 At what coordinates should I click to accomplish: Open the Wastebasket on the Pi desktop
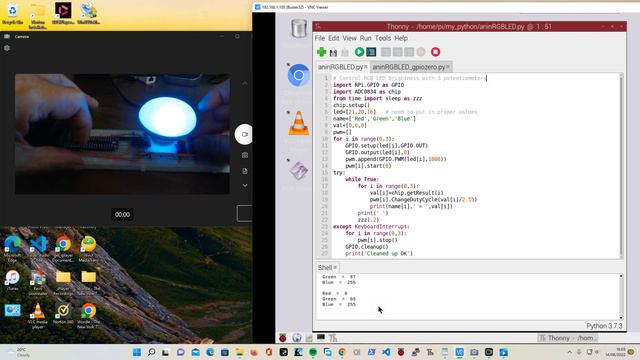(x=299, y=29)
